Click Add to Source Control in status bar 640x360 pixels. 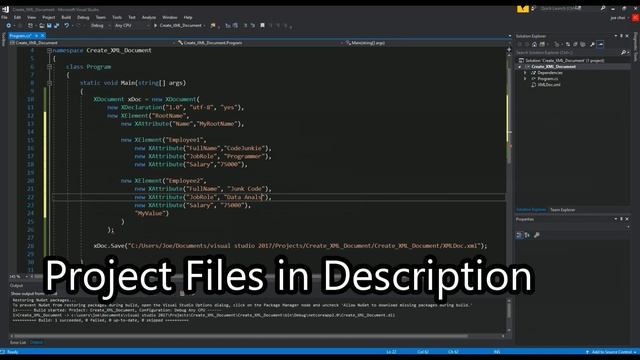tap(611, 352)
